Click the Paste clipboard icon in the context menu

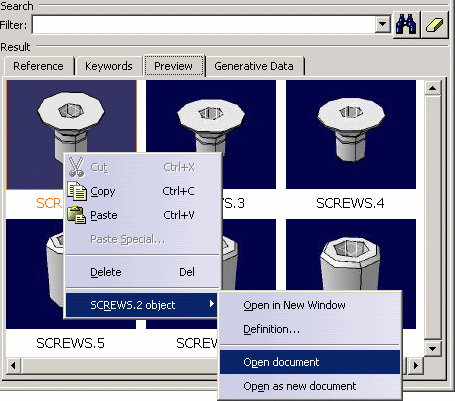77,215
